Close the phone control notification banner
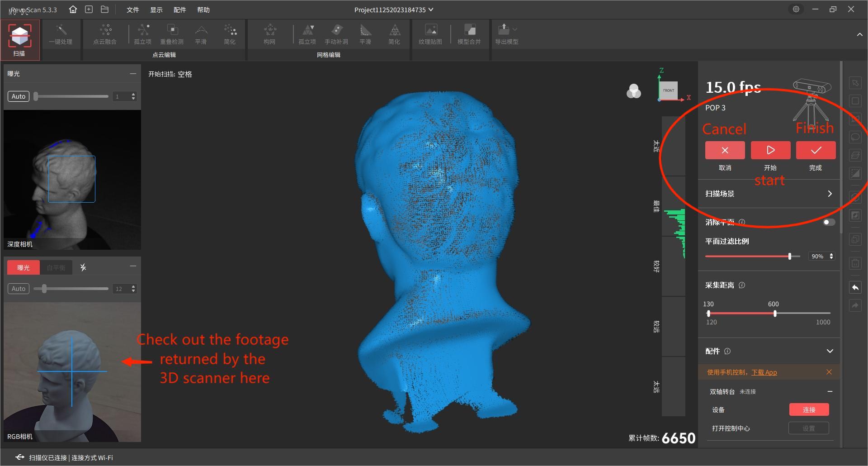868x466 pixels. pos(829,372)
